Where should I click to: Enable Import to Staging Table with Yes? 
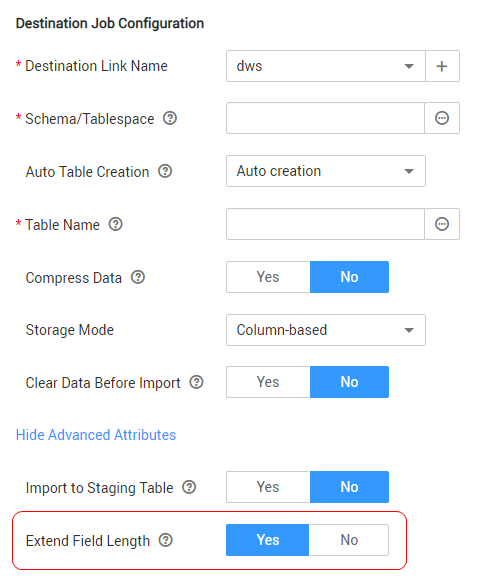[268, 487]
